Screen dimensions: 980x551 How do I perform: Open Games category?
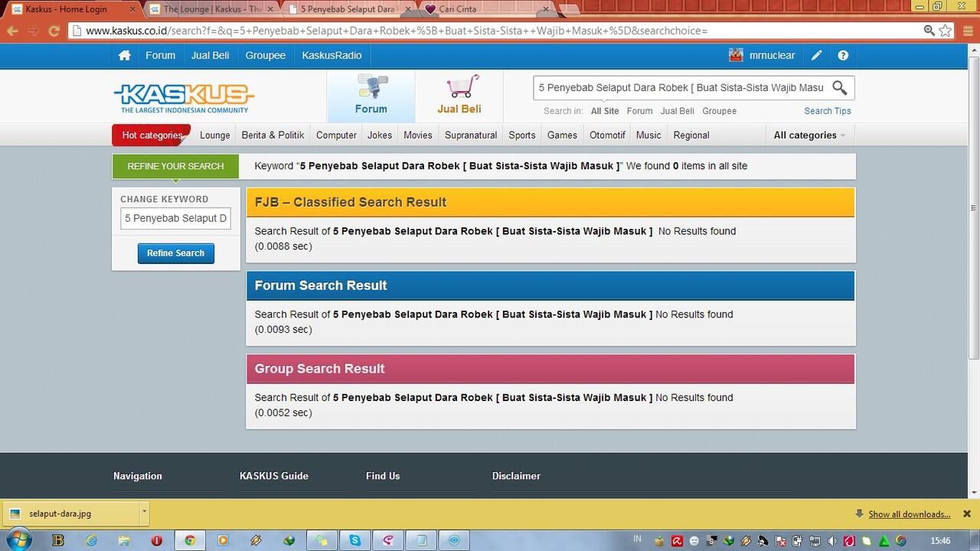coord(562,135)
